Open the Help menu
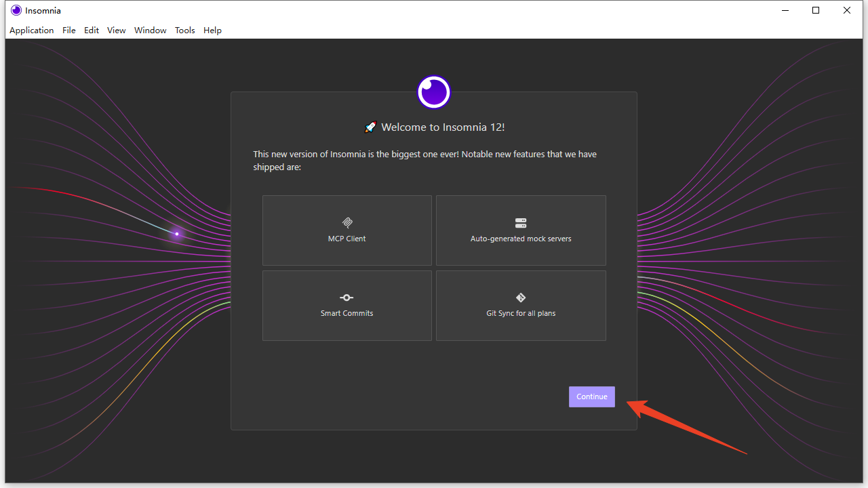 tap(213, 30)
